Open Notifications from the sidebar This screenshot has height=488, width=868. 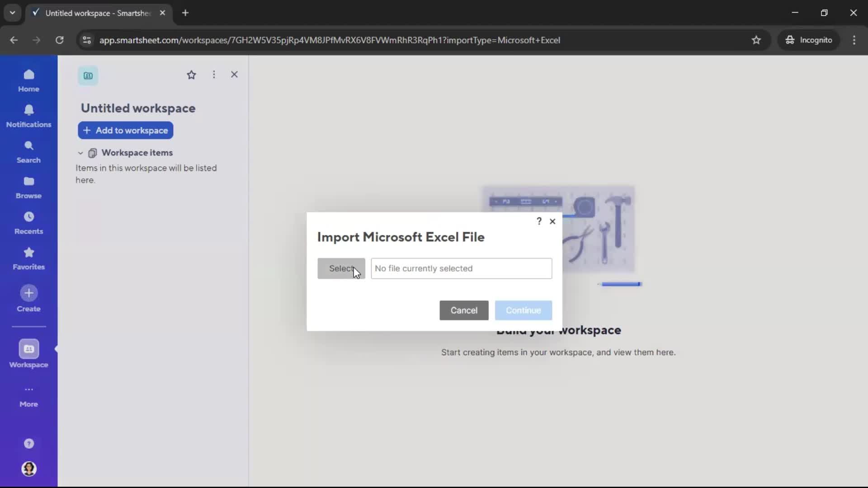pos(28,116)
